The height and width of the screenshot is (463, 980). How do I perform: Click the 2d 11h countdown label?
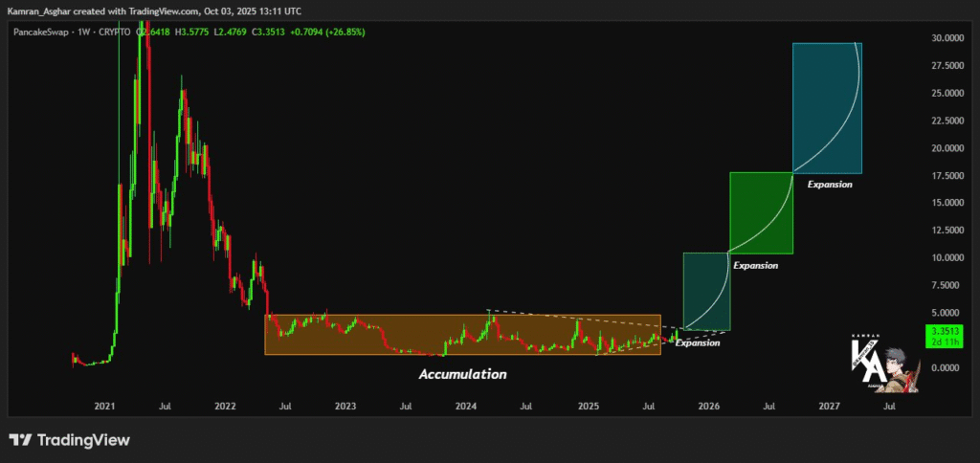(944, 341)
